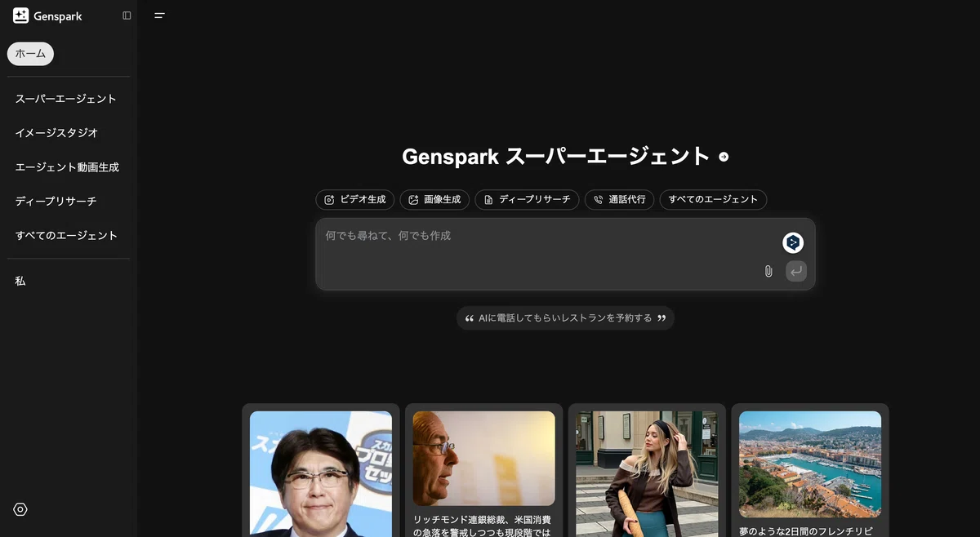This screenshot has width=980, height=537.
Task: Open the 私 section in the sidebar
Action: (x=20, y=281)
